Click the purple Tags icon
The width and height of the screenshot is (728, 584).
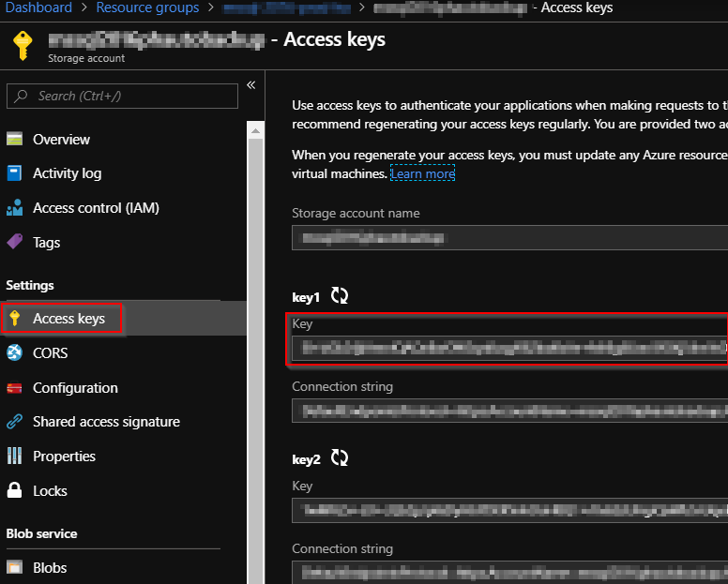(14, 242)
